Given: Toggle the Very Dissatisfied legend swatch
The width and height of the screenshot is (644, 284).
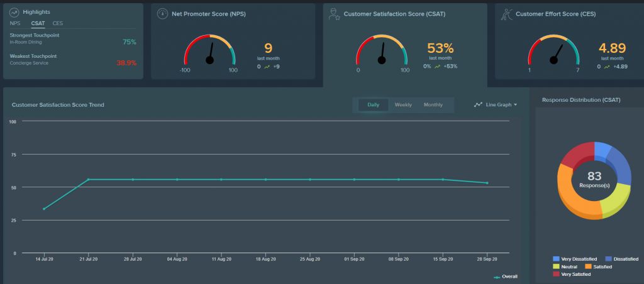Looking at the screenshot, I should point(556,259).
